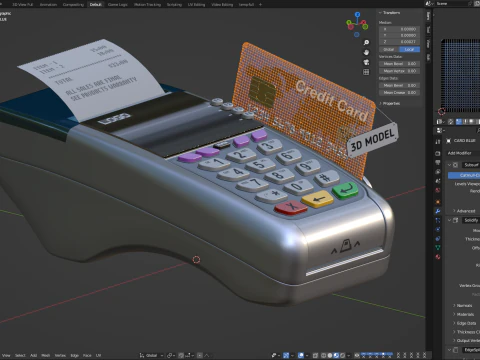The image size is (480, 360).
Task: Open the Render properties tab icon
Action: coord(438,153)
